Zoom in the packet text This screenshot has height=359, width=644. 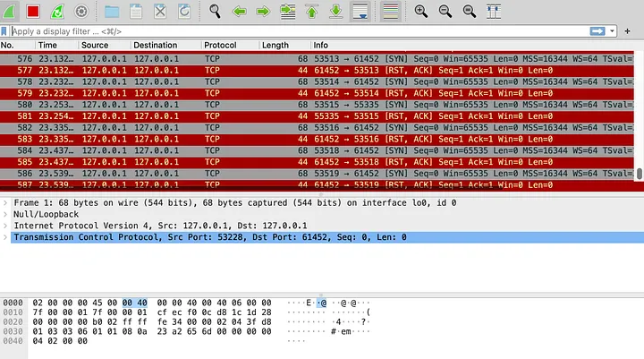click(421, 11)
